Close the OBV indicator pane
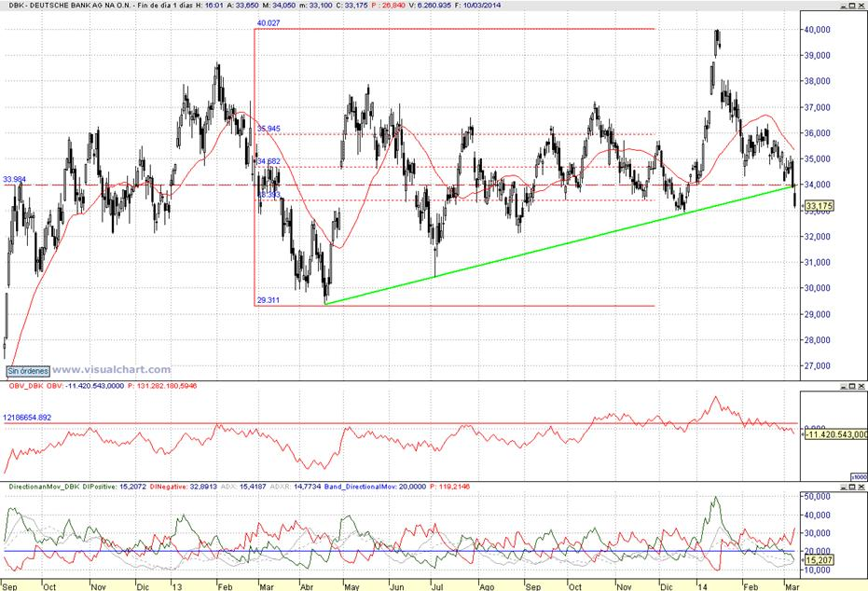The height and width of the screenshot is (591, 868). (861, 386)
